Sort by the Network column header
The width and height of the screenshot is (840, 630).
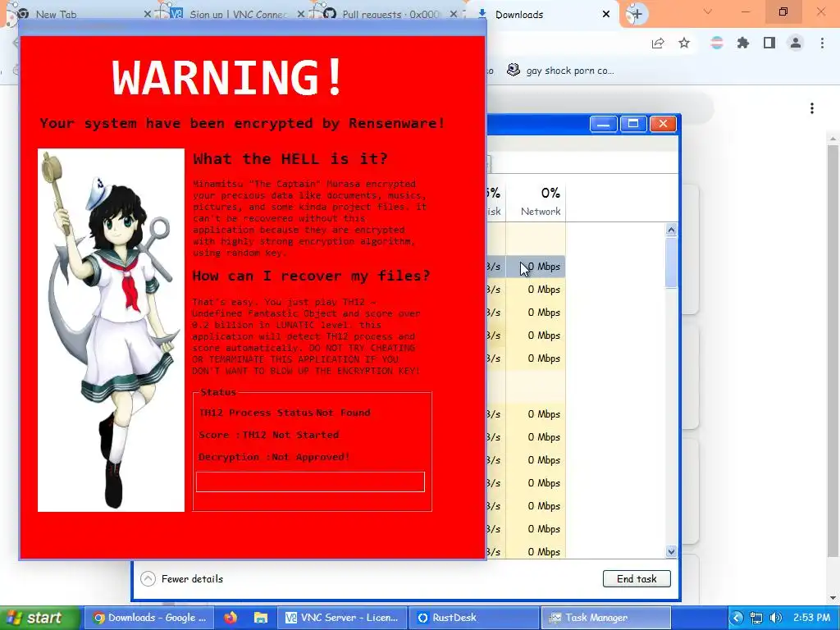[x=536, y=202]
